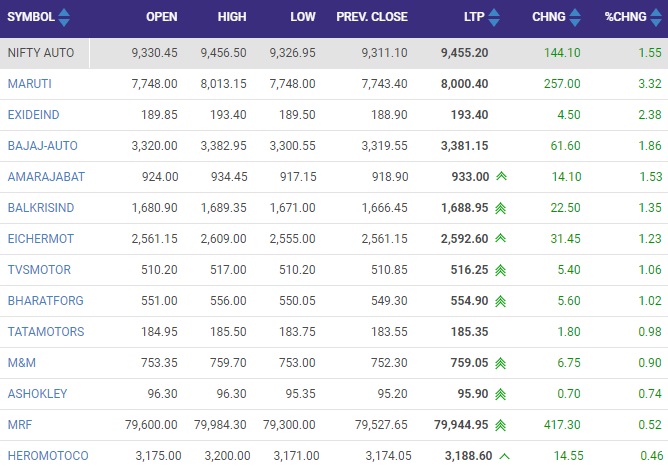Select TATAMOTORS LTP value 185.35
Screen dimensions: 668x467
tap(469, 332)
